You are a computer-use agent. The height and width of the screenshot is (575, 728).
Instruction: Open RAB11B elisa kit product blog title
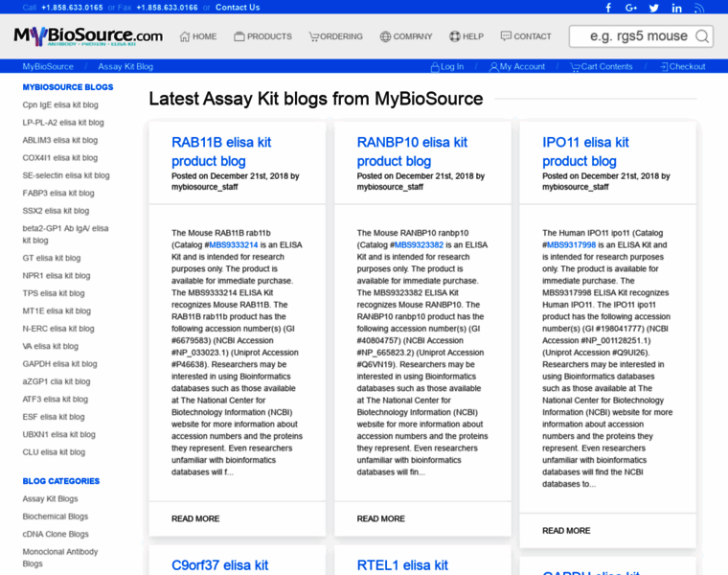221,151
